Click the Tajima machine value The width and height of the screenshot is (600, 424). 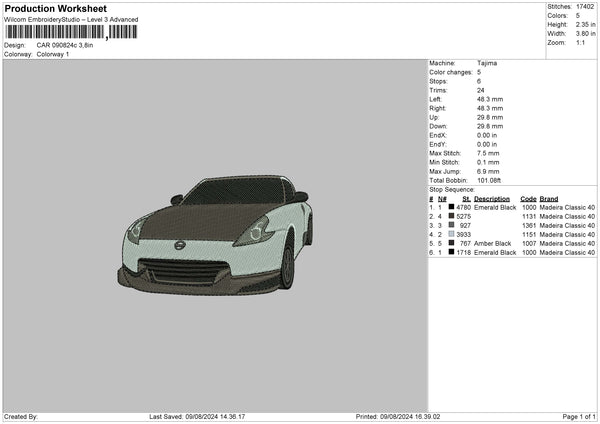(487, 63)
